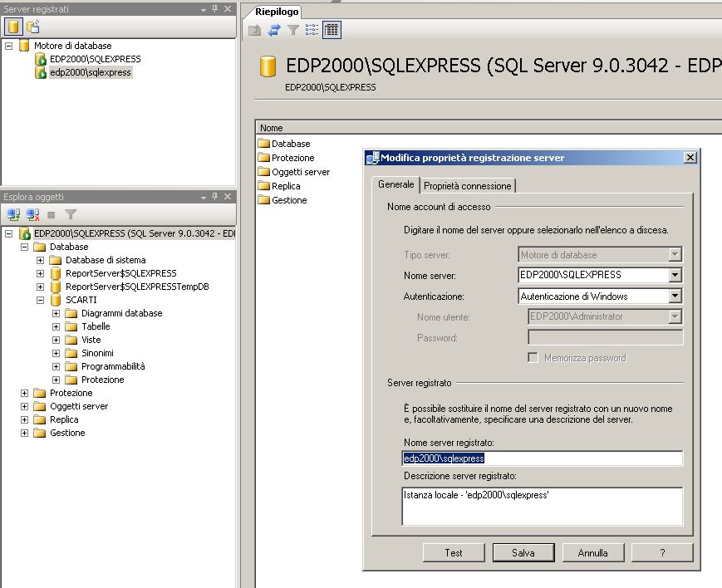Expand the Replica folder in Esplora oggetti
This screenshot has height=588, width=722.
pyautogui.click(x=24, y=420)
